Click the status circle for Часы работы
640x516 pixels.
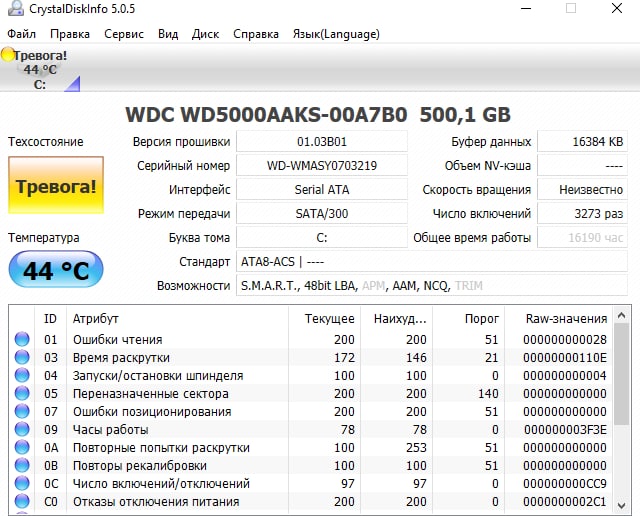tap(22, 429)
